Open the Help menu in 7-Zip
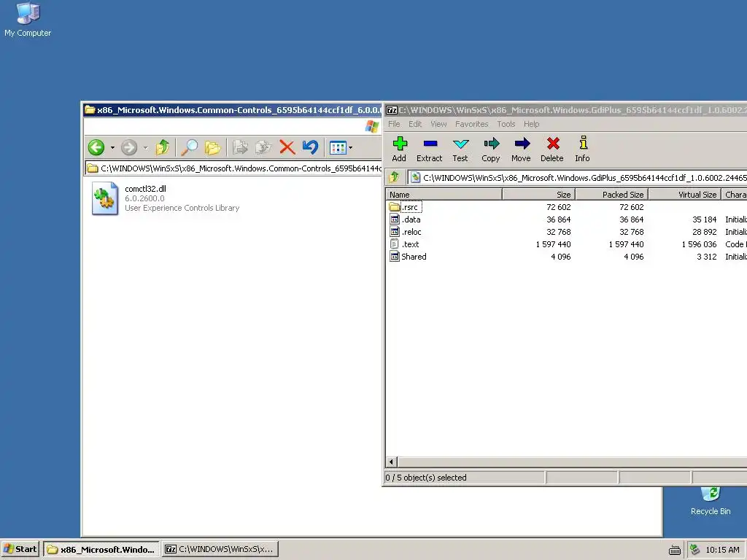Screen dimensions: 747x560 pos(532,124)
